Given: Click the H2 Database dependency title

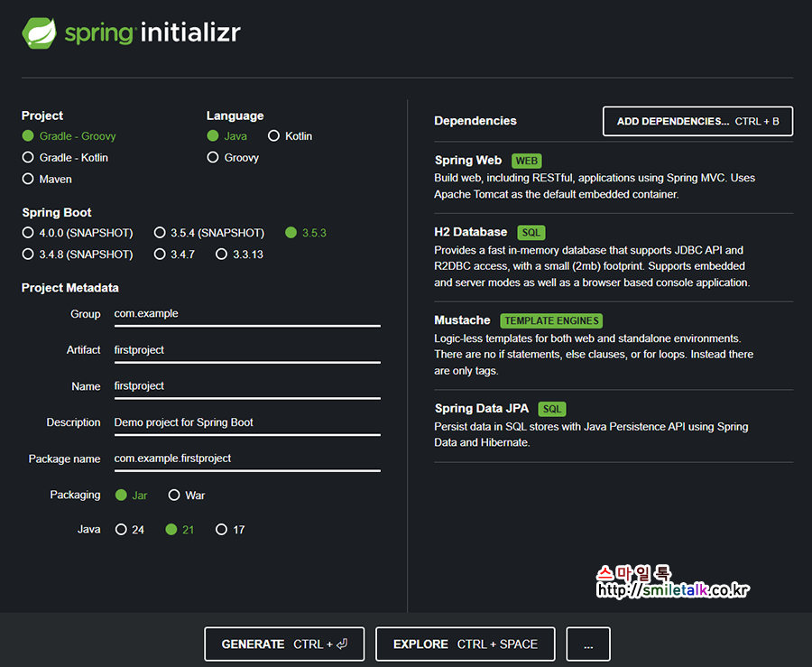Looking at the screenshot, I should click(x=471, y=232).
